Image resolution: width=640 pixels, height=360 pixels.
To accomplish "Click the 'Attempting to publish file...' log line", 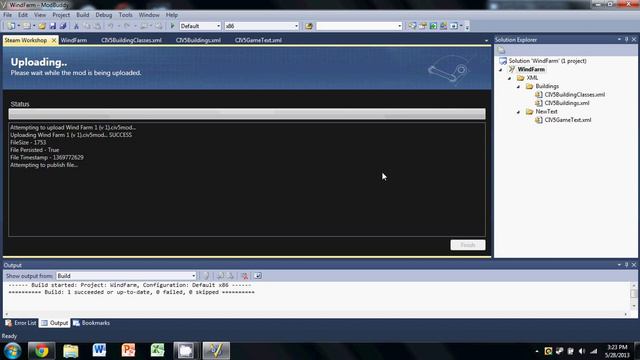I will coord(44,165).
